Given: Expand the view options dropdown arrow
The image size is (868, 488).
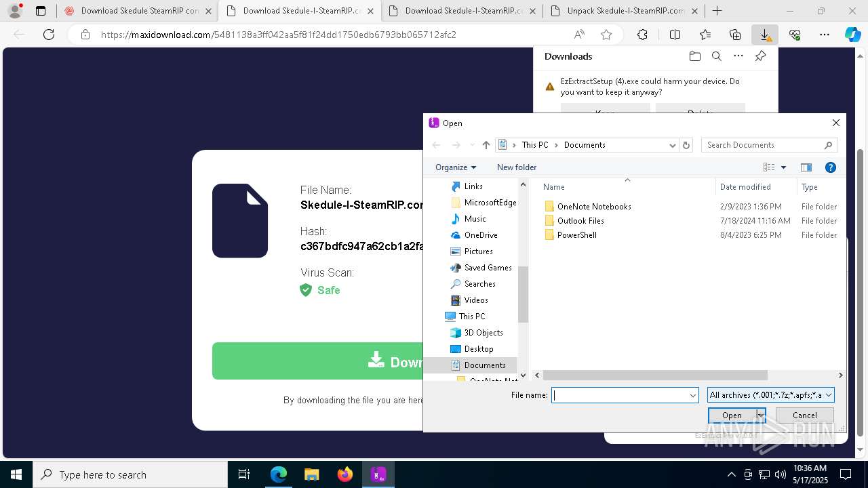Looking at the screenshot, I should [x=783, y=167].
